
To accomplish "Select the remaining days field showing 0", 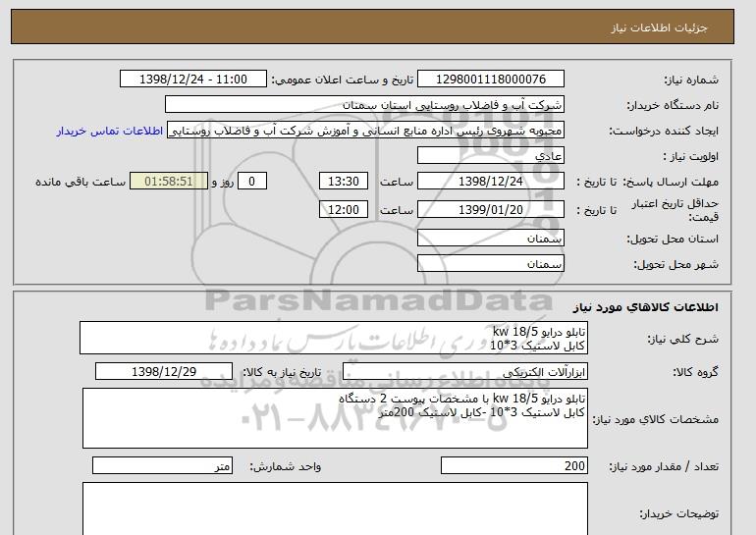I will [x=251, y=182].
